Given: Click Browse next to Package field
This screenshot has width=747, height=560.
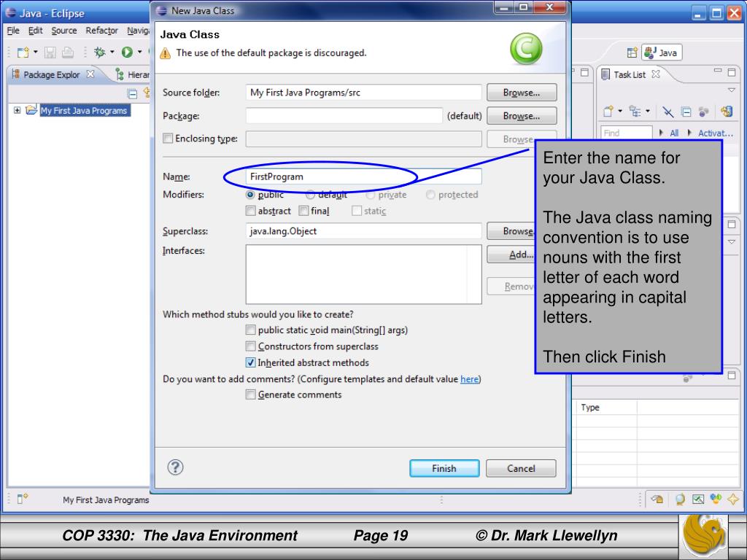Looking at the screenshot, I should (x=522, y=116).
